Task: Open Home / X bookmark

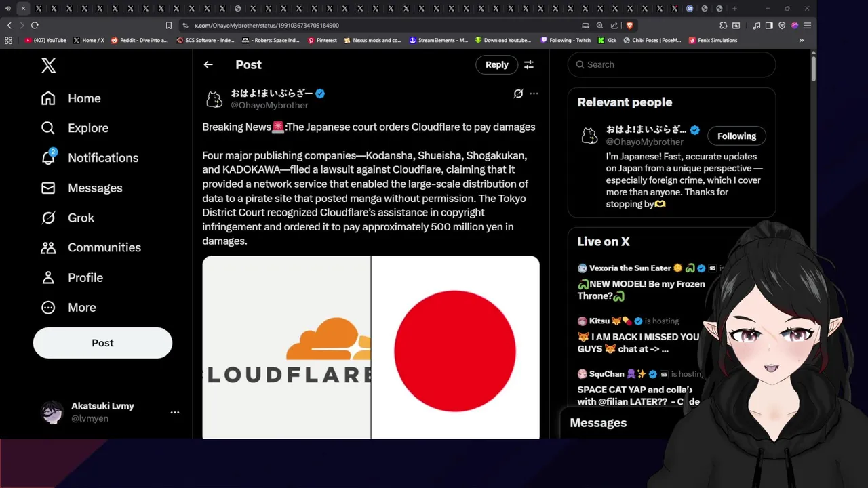Action: (x=89, y=40)
